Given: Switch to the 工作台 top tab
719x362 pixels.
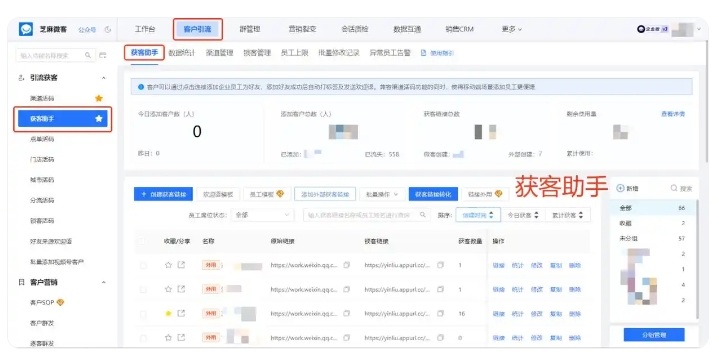Looking at the screenshot, I should click(x=144, y=29).
